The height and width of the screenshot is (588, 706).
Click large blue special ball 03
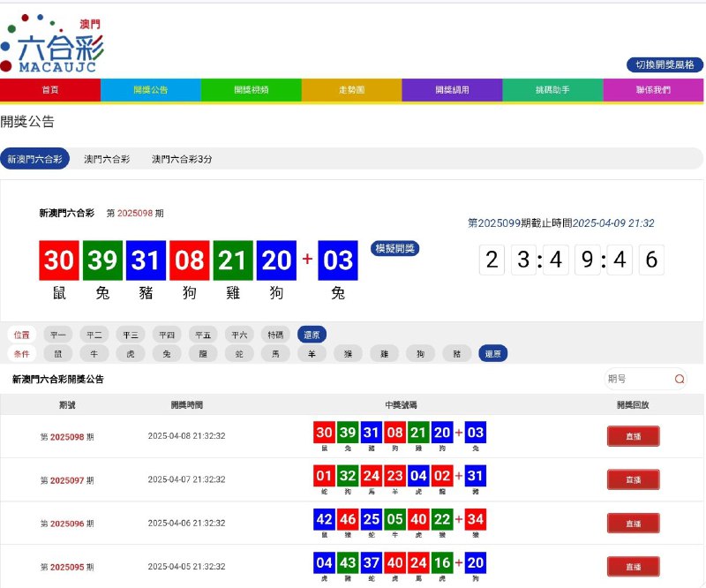pos(338,260)
